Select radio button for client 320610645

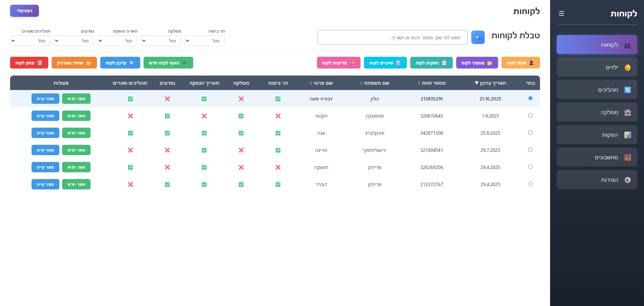pyautogui.click(x=530, y=116)
